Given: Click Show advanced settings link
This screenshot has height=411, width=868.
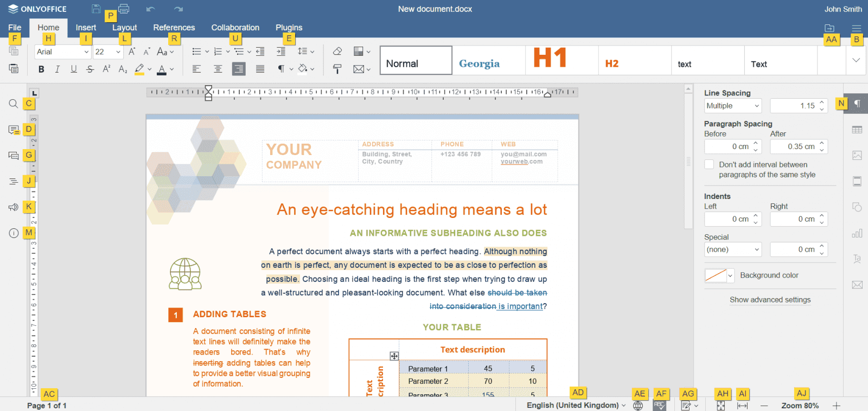Looking at the screenshot, I should click(770, 300).
